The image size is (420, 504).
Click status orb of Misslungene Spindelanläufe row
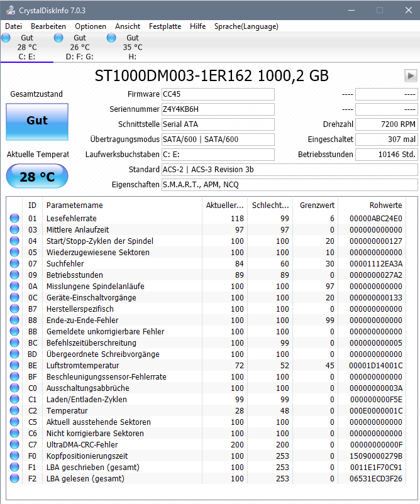(x=14, y=286)
